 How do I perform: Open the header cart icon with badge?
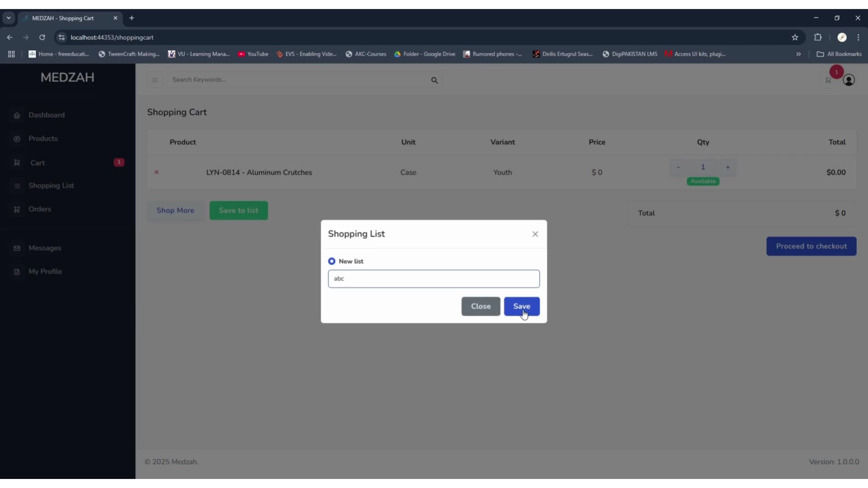click(x=828, y=80)
